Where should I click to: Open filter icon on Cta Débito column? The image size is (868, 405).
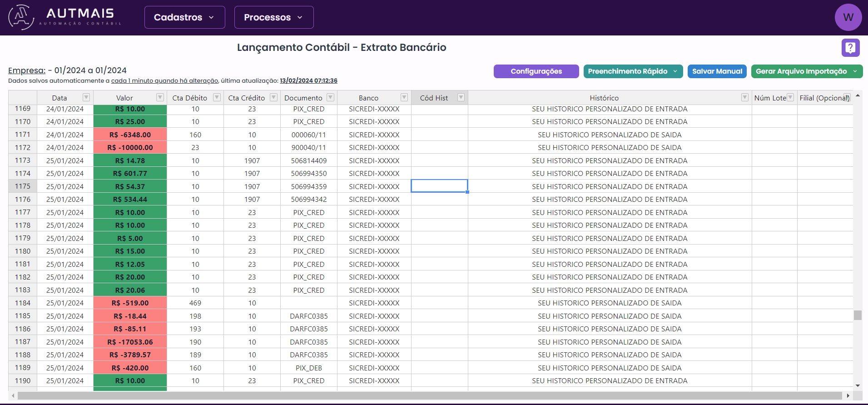coord(217,97)
